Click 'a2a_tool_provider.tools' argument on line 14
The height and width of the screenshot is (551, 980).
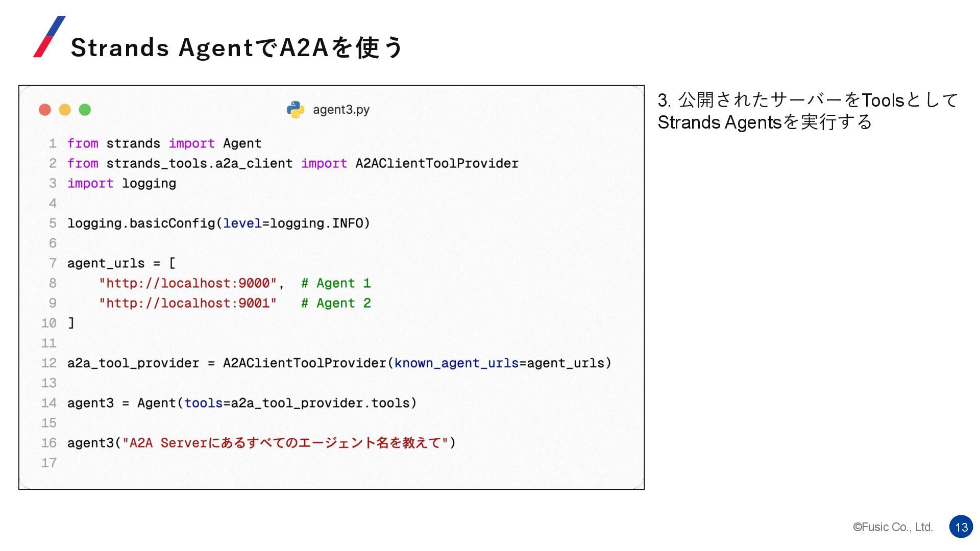click(320, 403)
